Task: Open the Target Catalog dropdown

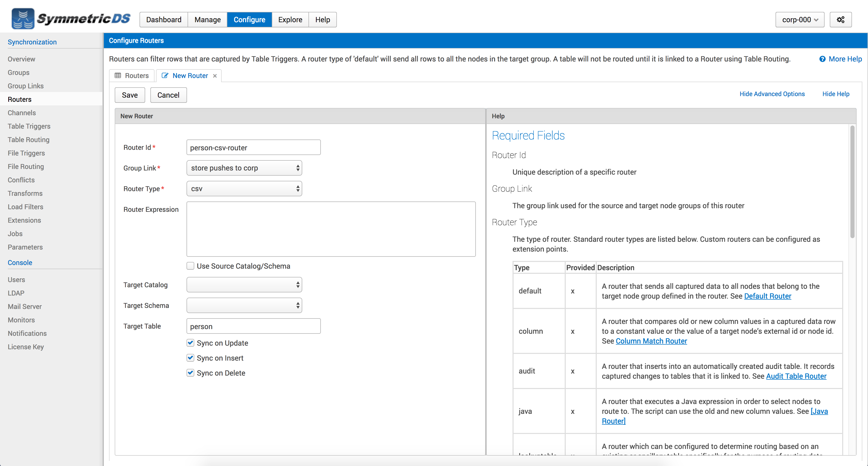Action: coord(244,285)
